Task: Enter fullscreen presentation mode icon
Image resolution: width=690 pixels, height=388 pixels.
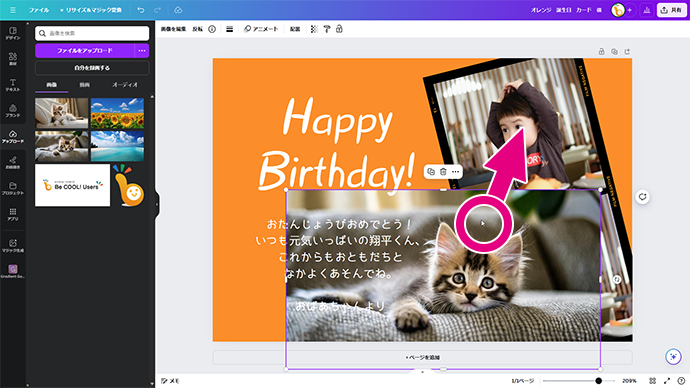Action: point(667,381)
